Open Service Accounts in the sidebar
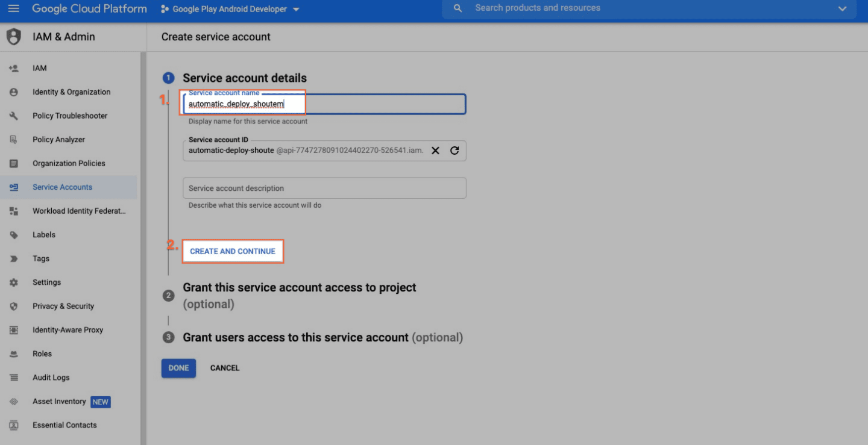868x445 pixels. click(x=62, y=187)
